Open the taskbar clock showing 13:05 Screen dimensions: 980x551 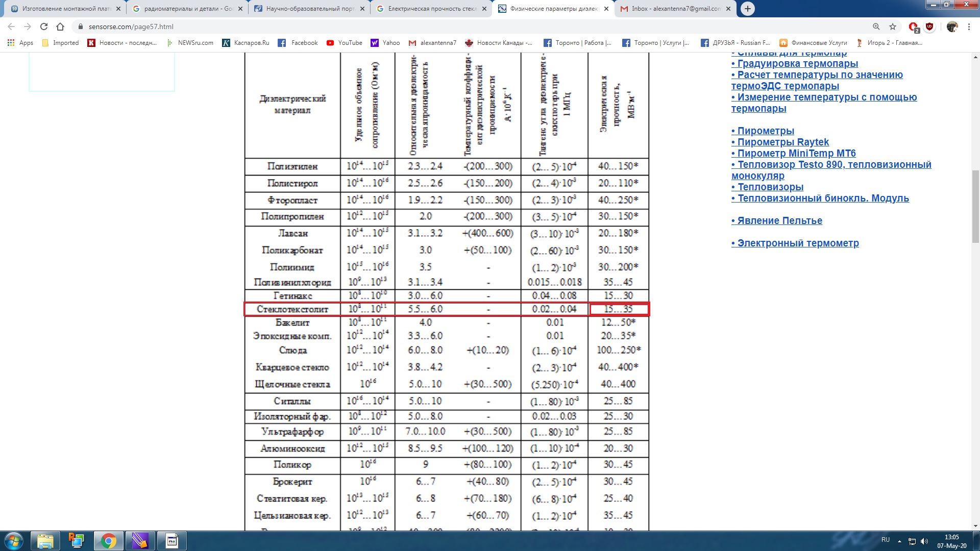tap(951, 541)
